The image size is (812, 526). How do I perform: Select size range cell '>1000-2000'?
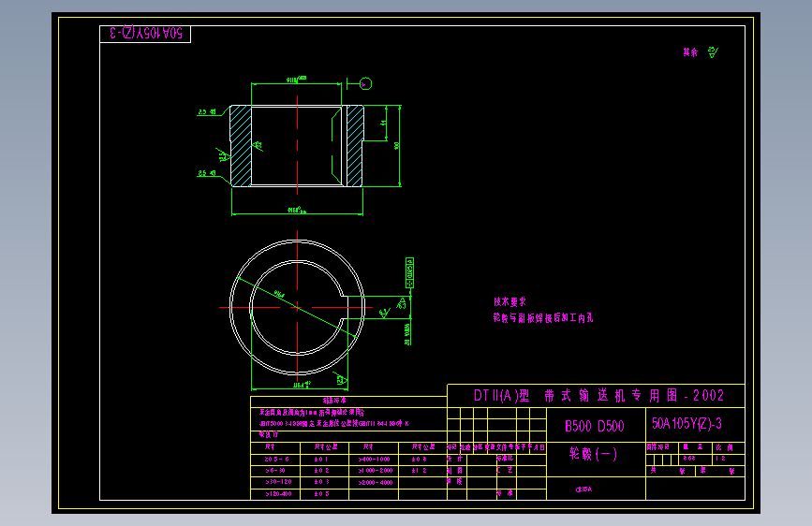click(376, 471)
